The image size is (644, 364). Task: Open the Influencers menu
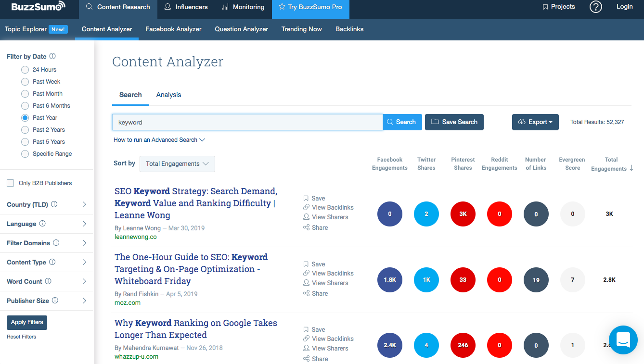pyautogui.click(x=186, y=7)
